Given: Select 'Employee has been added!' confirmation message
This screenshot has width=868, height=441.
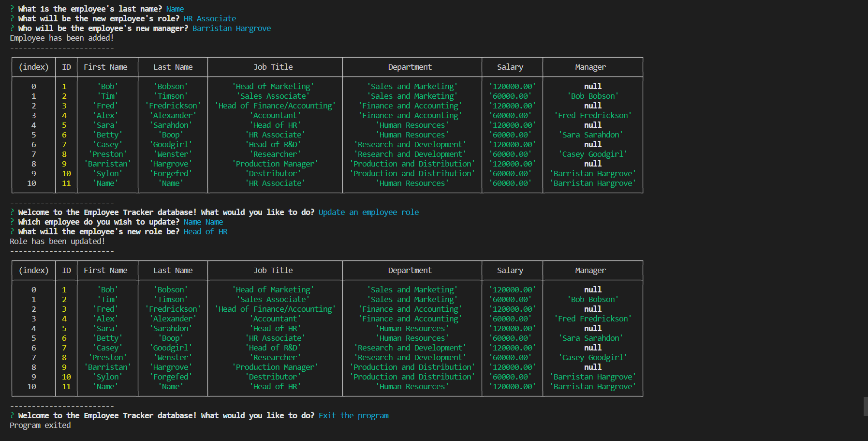Looking at the screenshot, I should click(x=61, y=38).
